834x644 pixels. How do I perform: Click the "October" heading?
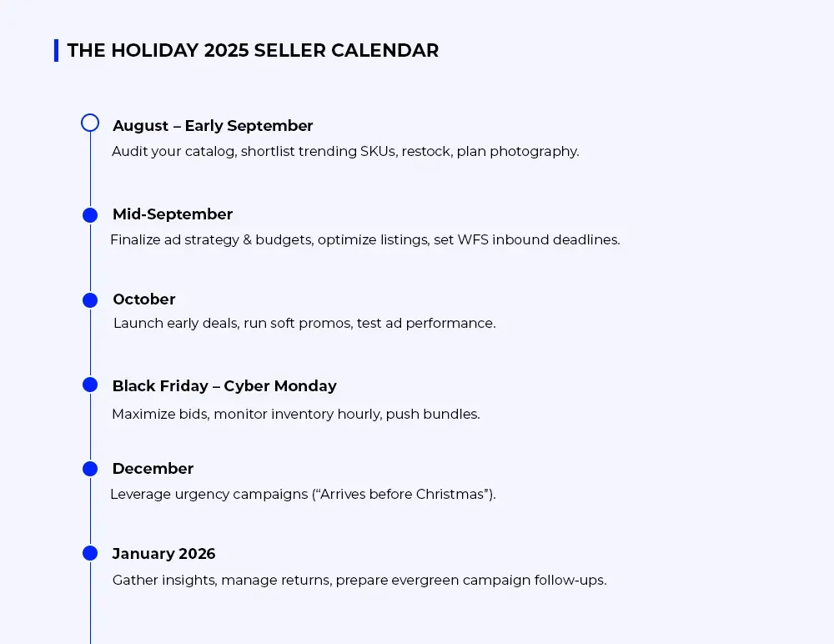pyautogui.click(x=144, y=299)
